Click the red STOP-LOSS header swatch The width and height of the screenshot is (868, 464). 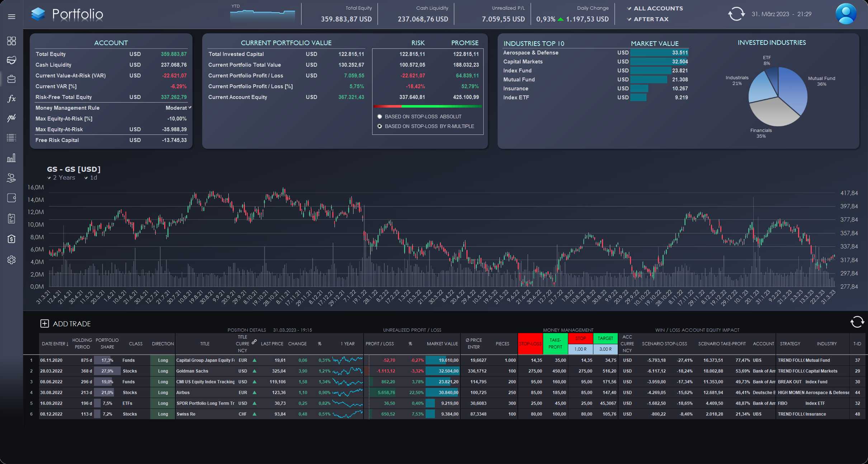[530, 344]
